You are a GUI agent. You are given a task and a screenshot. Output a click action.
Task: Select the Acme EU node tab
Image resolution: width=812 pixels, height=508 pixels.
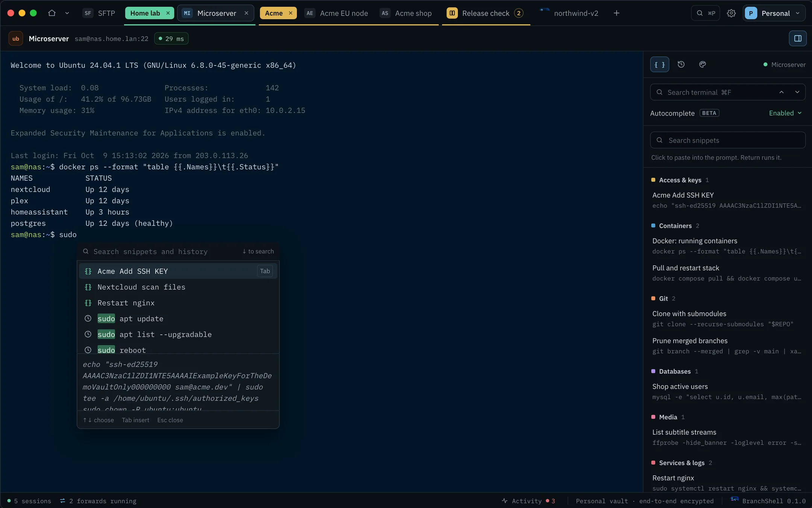coord(336,13)
